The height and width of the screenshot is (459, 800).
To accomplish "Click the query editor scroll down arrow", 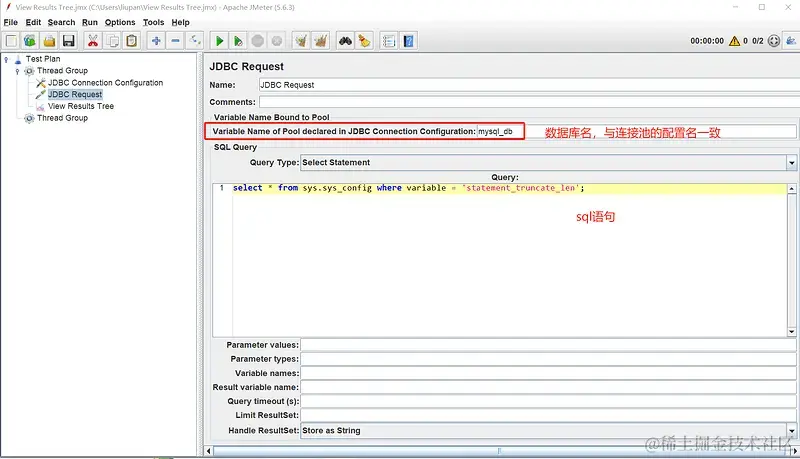I will click(x=792, y=332).
